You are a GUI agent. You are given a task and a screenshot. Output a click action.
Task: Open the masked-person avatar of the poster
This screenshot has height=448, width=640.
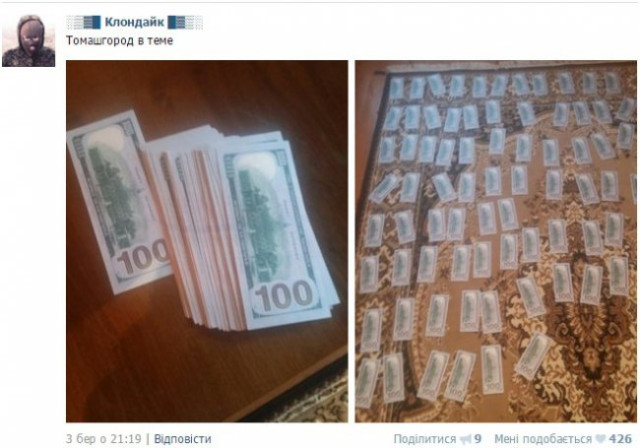29,40
